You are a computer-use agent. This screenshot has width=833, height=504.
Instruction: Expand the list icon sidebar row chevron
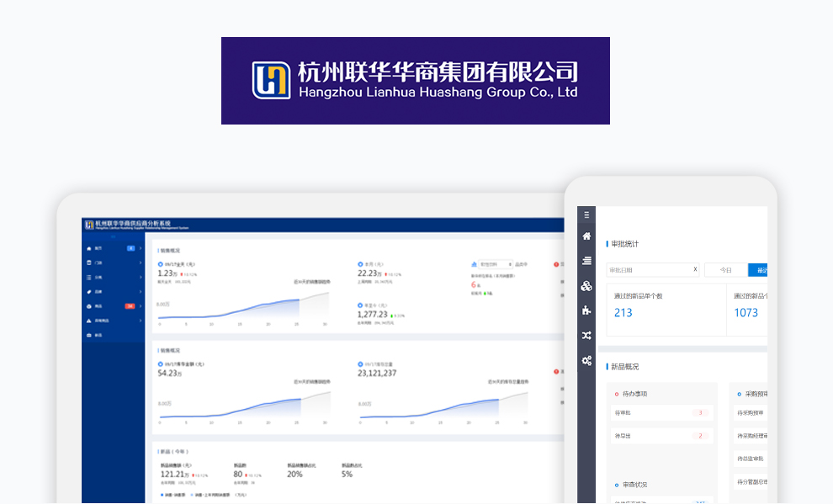(141, 277)
